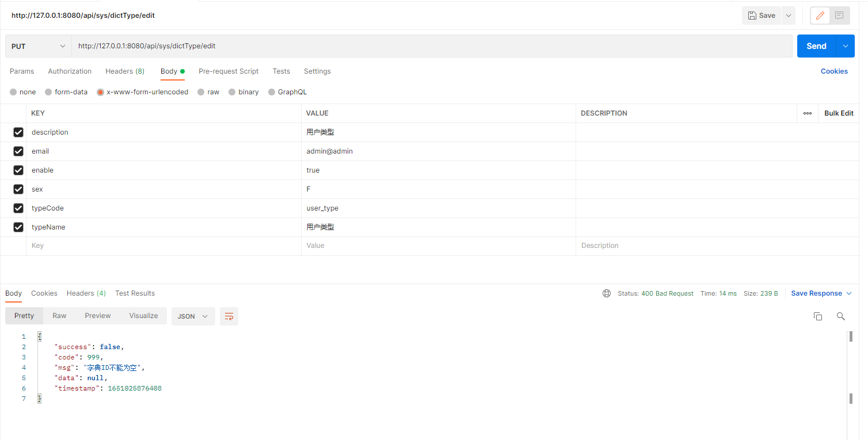Search the response with the magnifier icon
This screenshot has width=868, height=440.
(841, 316)
